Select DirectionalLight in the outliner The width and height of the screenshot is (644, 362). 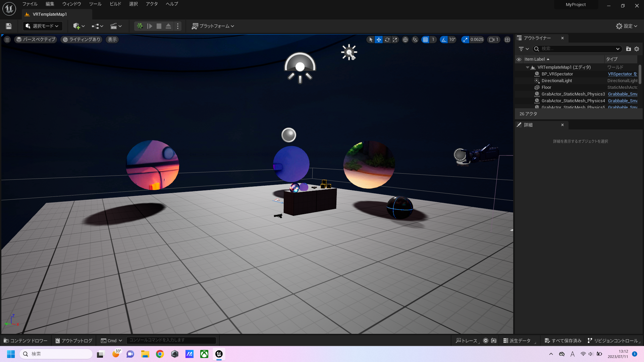coord(556,81)
